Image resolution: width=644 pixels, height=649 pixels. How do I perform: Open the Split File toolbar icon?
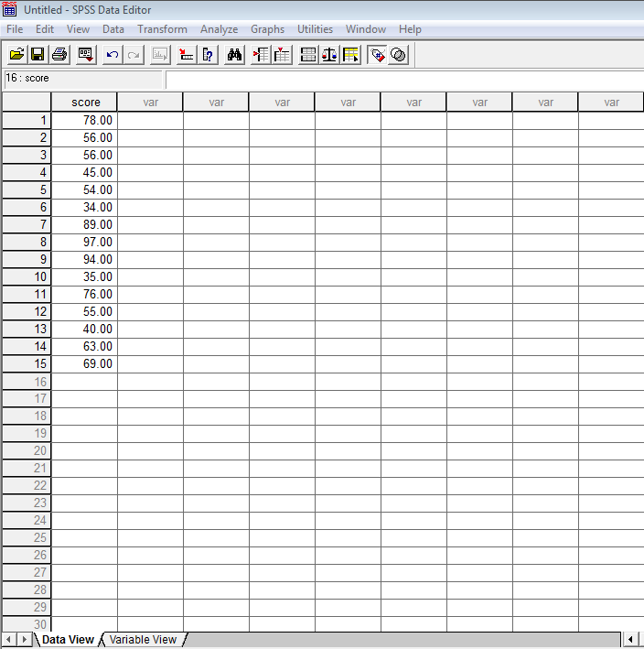click(x=308, y=55)
